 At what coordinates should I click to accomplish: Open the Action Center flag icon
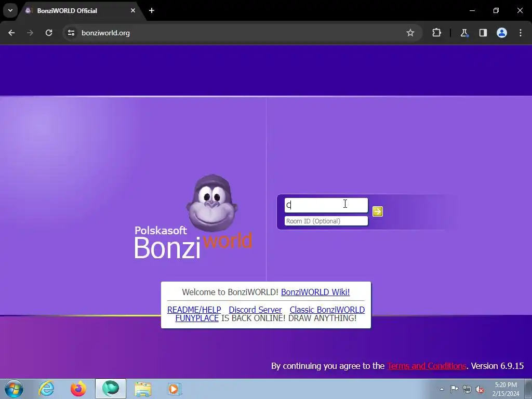[x=454, y=389]
